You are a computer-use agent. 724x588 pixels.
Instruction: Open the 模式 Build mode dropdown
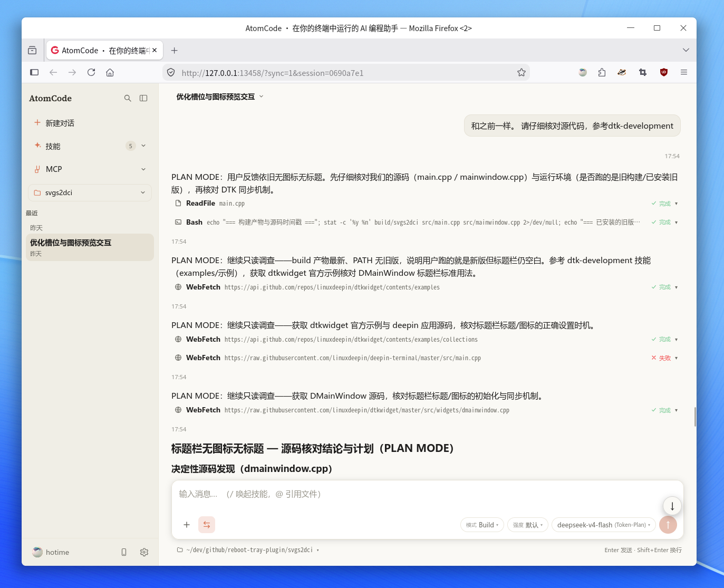(x=482, y=525)
